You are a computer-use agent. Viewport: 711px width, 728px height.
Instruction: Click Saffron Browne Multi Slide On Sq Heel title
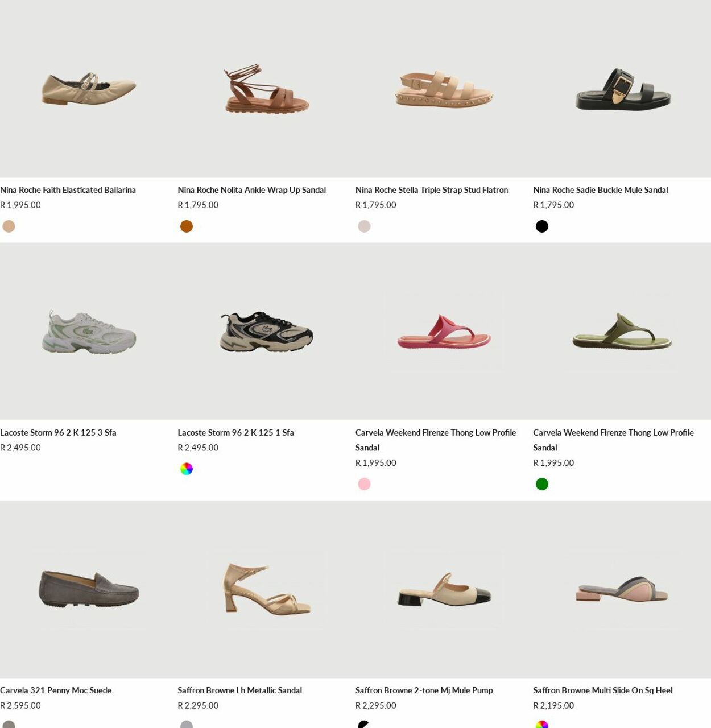point(603,690)
